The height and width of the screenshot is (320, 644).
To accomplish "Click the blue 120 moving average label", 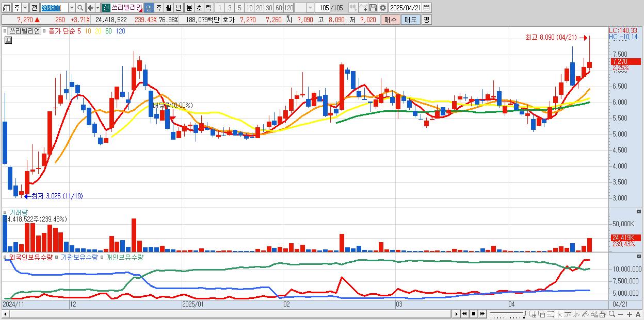I will pos(120,31).
